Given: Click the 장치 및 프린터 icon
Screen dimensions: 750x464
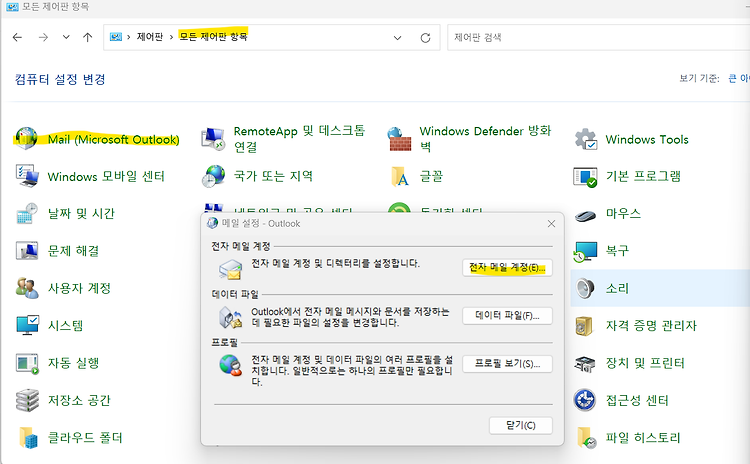Looking at the screenshot, I should (585, 364).
